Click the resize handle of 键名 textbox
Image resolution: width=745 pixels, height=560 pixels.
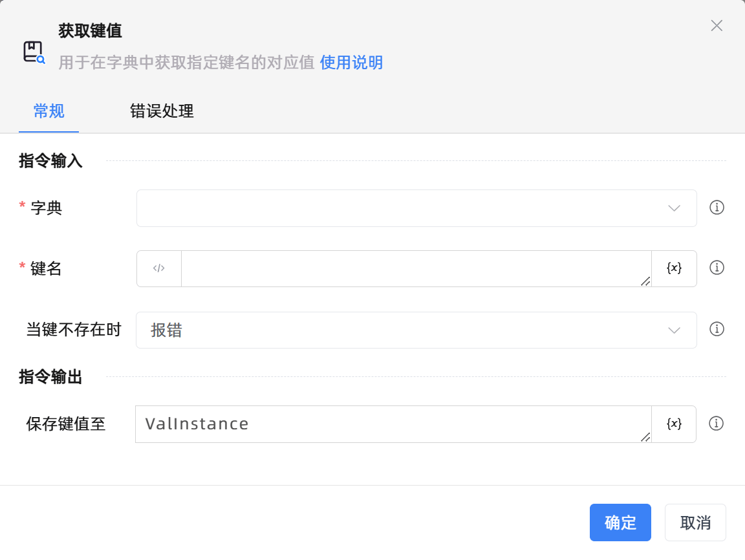pos(645,281)
